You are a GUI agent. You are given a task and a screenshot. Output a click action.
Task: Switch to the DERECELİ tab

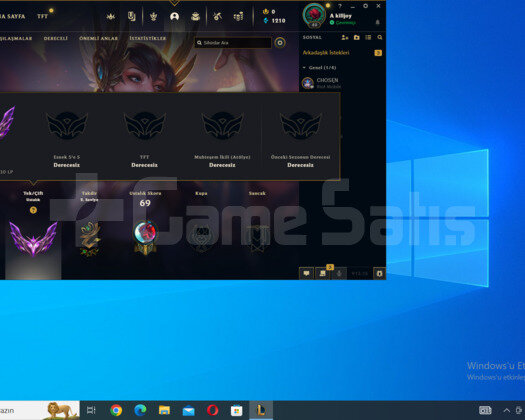click(56, 38)
